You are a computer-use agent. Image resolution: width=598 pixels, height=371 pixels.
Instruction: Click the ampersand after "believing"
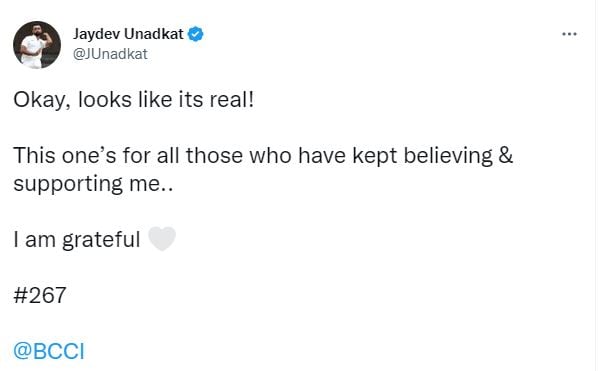tap(506, 155)
